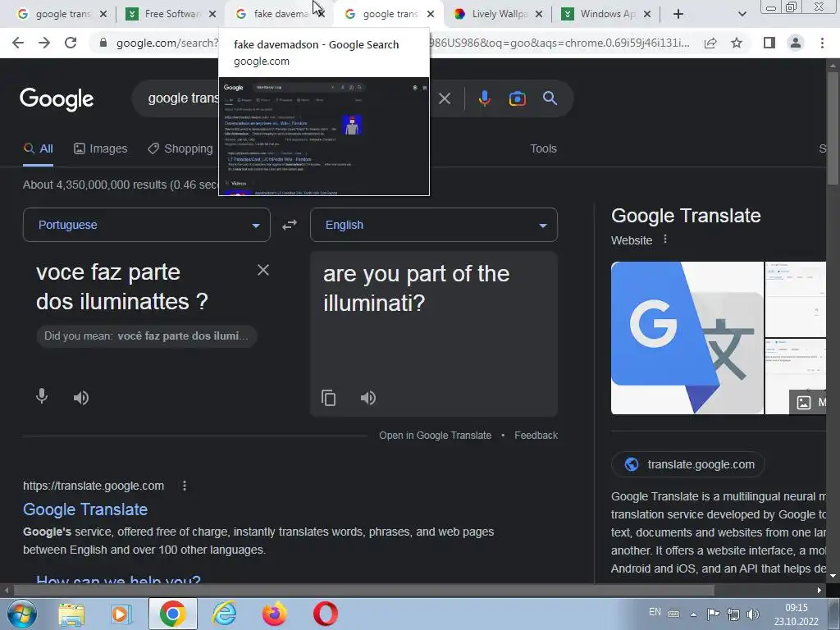
Task: Search by image with the camera icon
Action: pyautogui.click(x=517, y=98)
